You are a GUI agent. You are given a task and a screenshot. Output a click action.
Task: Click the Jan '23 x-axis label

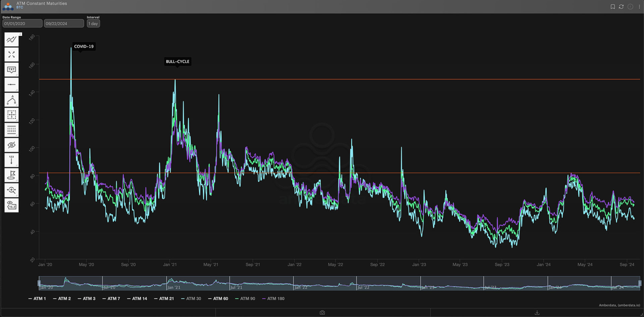point(419,265)
